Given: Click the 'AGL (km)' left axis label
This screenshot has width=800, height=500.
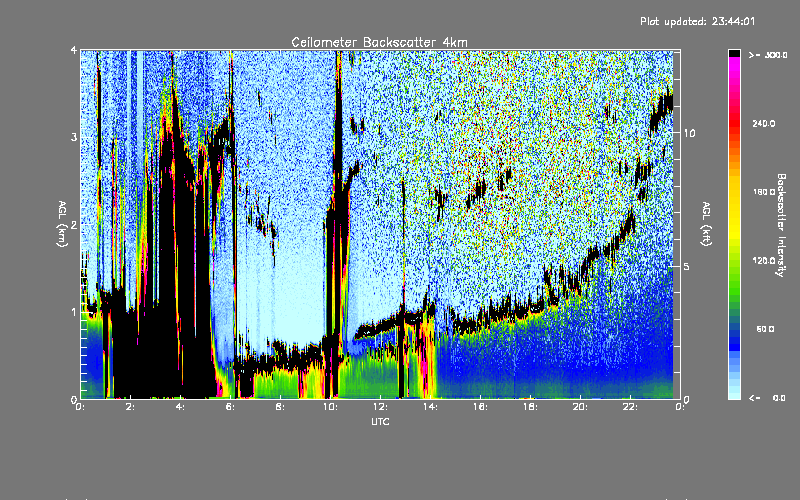Looking at the screenshot, I should tap(62, 224).
